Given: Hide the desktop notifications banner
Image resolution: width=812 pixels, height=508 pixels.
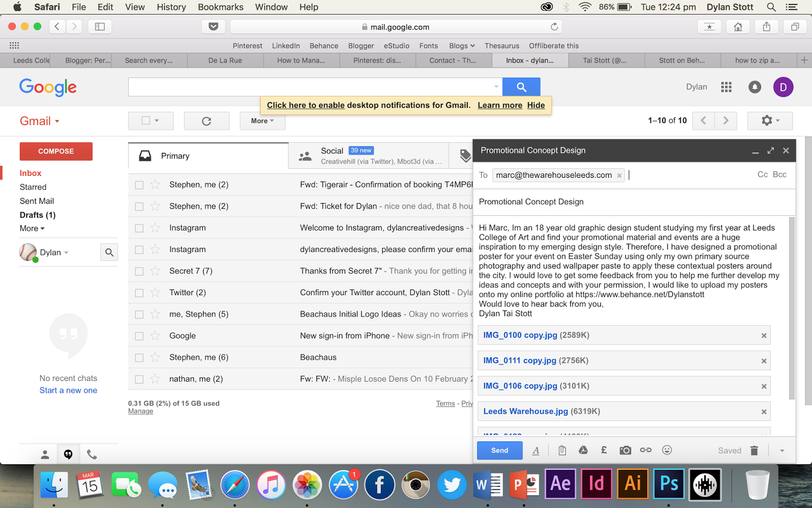Looking at the screenshot, I should pos(536,105).
